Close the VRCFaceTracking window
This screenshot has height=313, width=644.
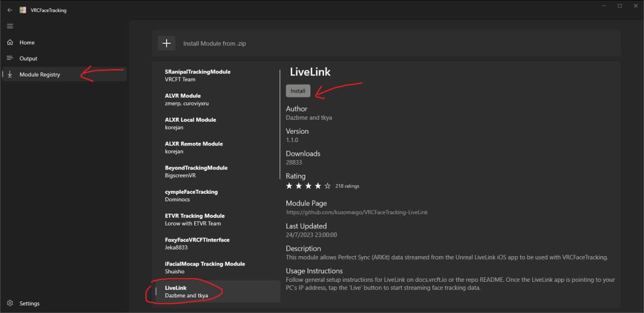pos(635,6)
